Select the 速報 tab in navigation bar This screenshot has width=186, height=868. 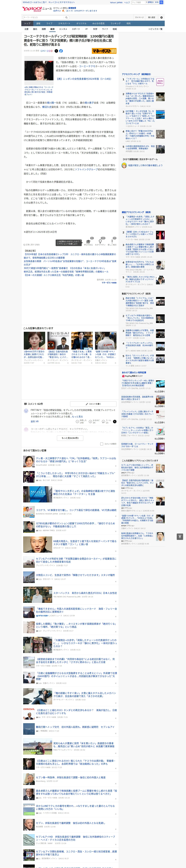38,24
